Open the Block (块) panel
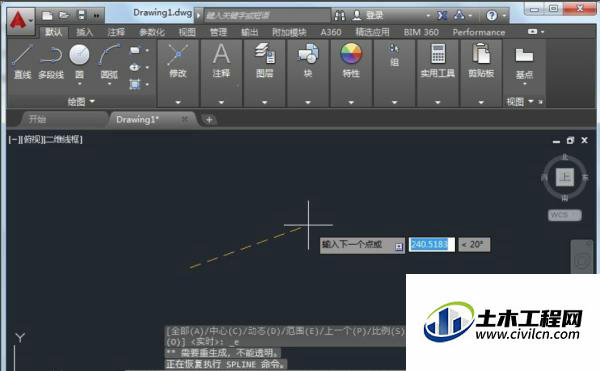The image size is (600, 371). 308,60
